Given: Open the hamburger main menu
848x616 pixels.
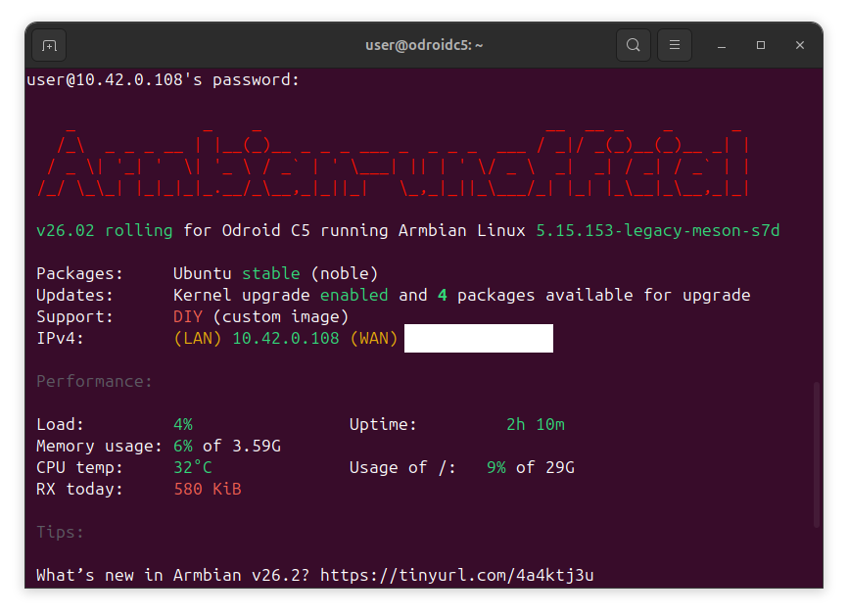Looking at the screenshot, I should [x=675, y=45].
